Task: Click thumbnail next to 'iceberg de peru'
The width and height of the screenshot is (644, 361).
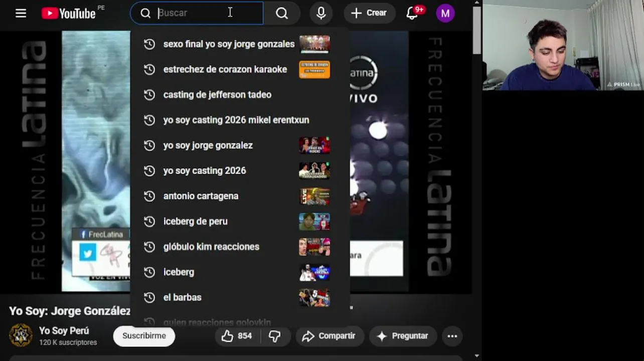Action: 314,221
